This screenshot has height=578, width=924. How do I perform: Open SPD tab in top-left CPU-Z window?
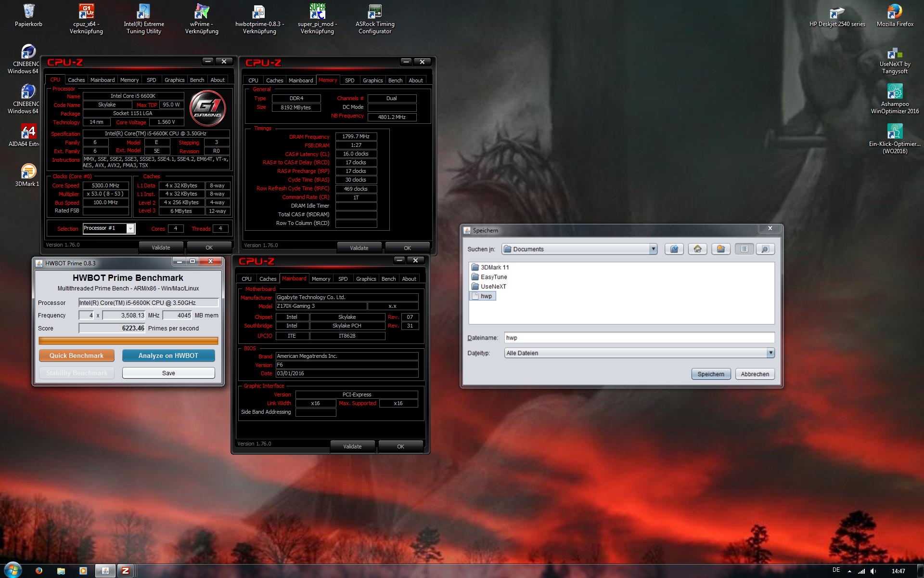tap(151, 80)
